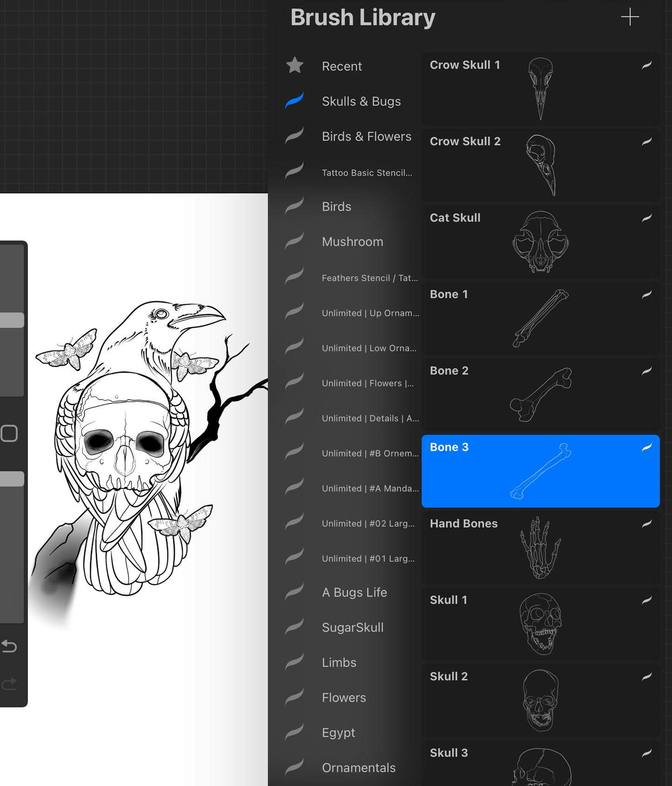Click the redo arrow in sidebar

click(9, 684)
